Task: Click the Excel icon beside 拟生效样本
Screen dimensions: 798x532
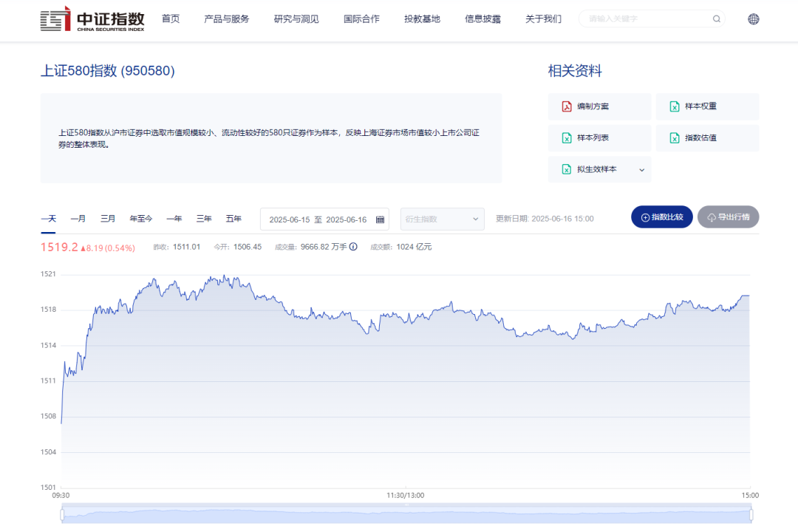Action: (567, 169)
